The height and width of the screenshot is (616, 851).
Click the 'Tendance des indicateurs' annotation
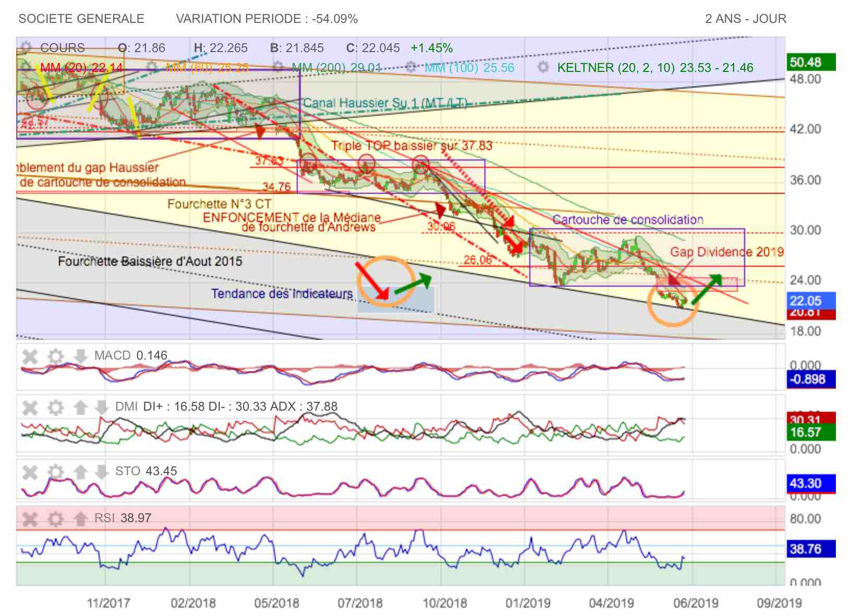(x=282, y=294)
